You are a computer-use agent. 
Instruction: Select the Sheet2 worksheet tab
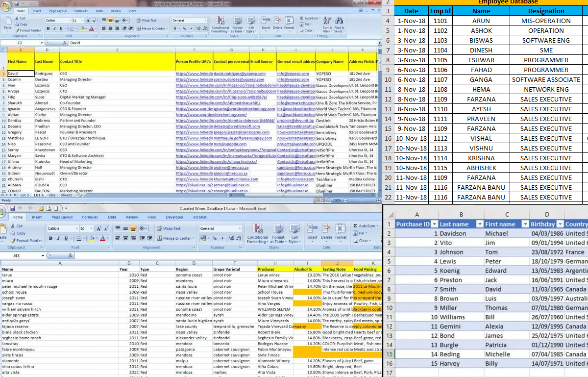(x=66, y=195)
